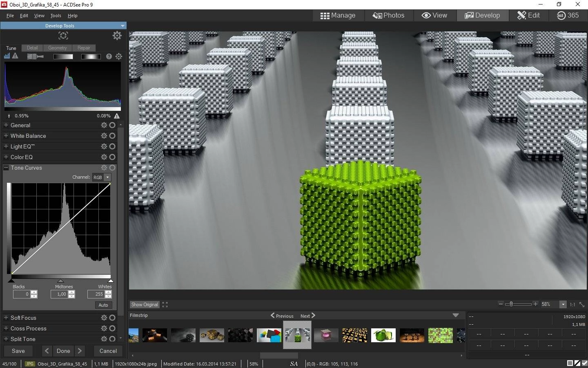The width and height of the screenshot is (588, 368).
Task: Switch to Manage mode
Action: coord(338,16)
